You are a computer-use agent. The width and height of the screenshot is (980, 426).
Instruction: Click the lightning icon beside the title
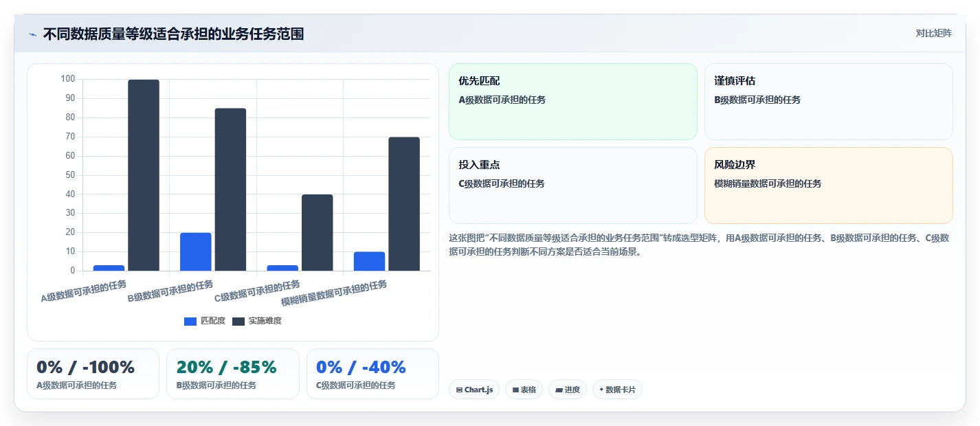(x=32, y=34)
